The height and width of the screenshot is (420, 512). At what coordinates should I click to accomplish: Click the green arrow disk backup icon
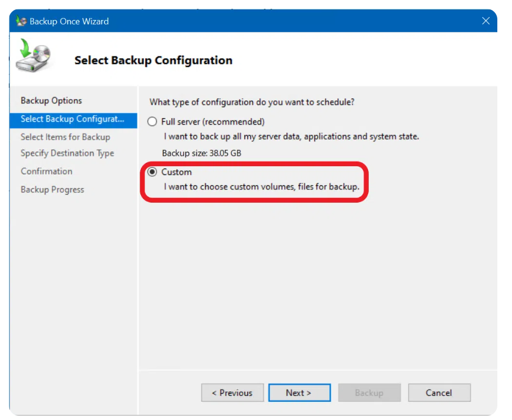coord(34,56)
